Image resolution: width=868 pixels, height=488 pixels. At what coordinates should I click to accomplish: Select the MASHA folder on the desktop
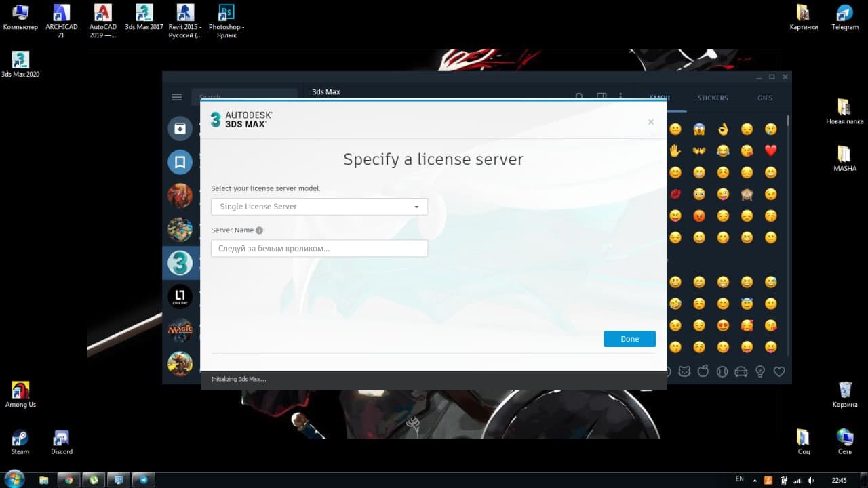[x=845, y=159]
